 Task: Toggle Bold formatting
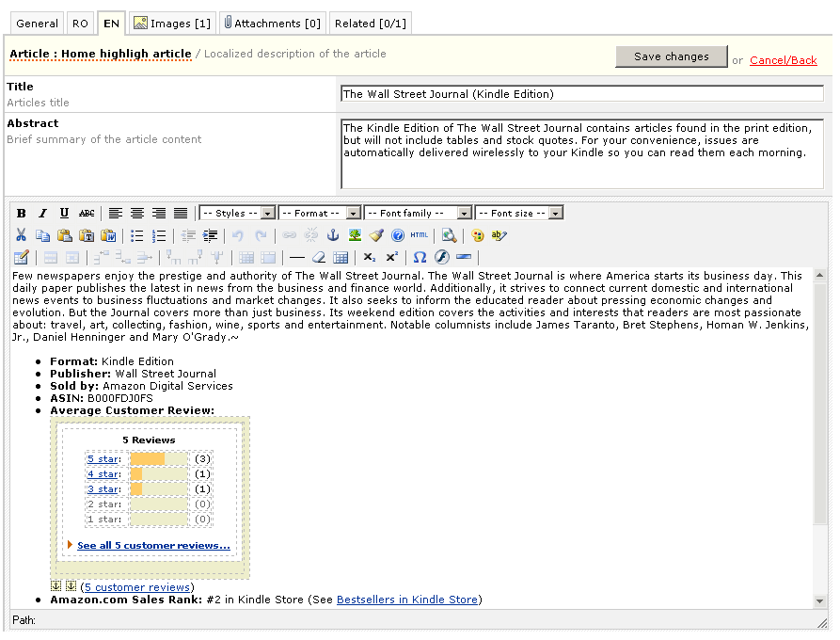21,213
